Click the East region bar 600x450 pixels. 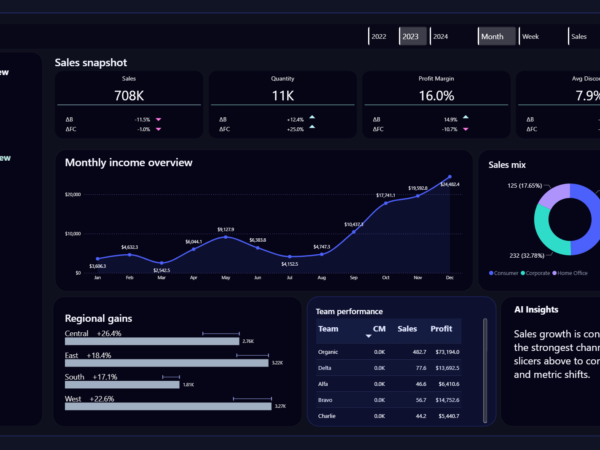tap(166, 363)
